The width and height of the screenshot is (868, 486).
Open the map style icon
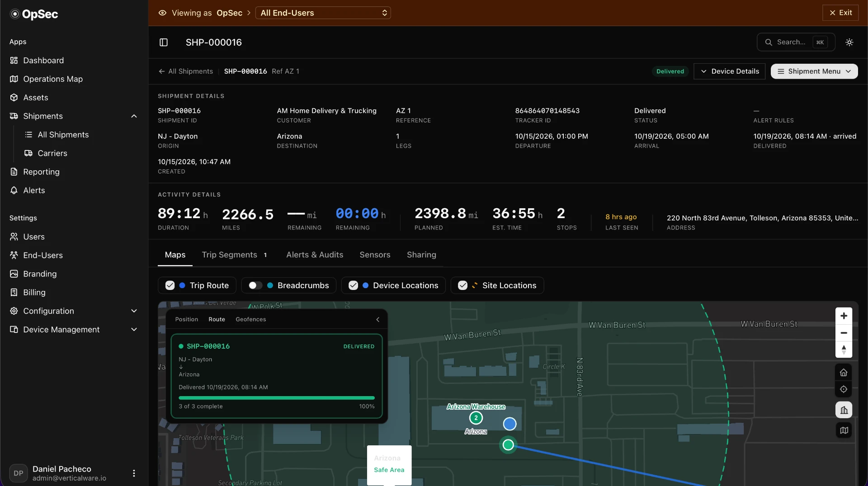(x=844, y=430)
